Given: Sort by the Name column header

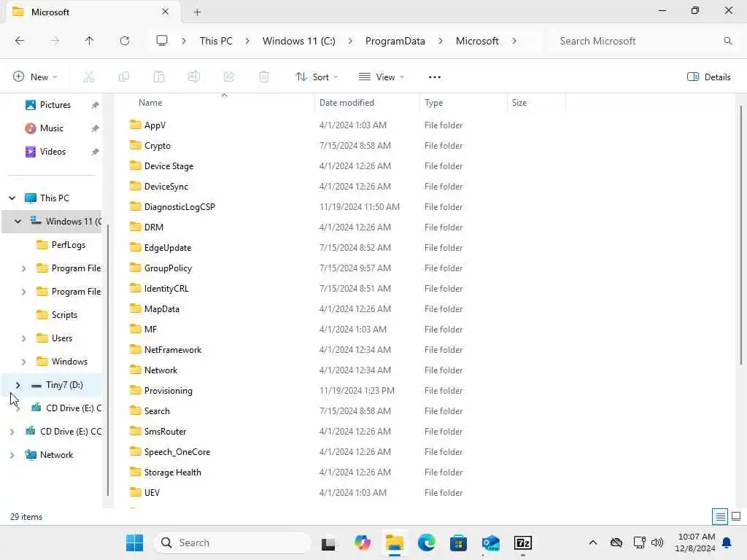Looking at the screenshot, I should tap(150, 102).
